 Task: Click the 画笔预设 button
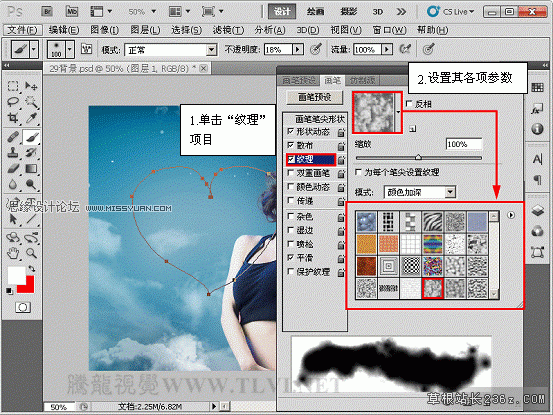tap(315, 97)
